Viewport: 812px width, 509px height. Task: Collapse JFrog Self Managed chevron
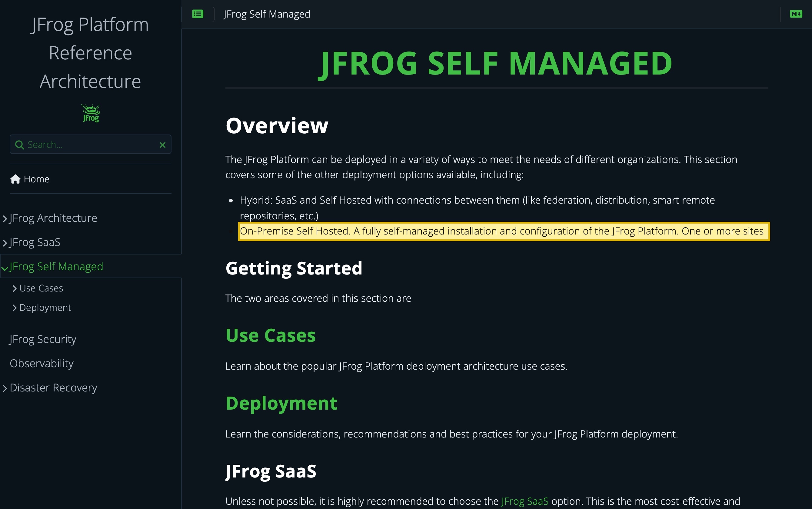pyautogui.click(x=5, y=268)
